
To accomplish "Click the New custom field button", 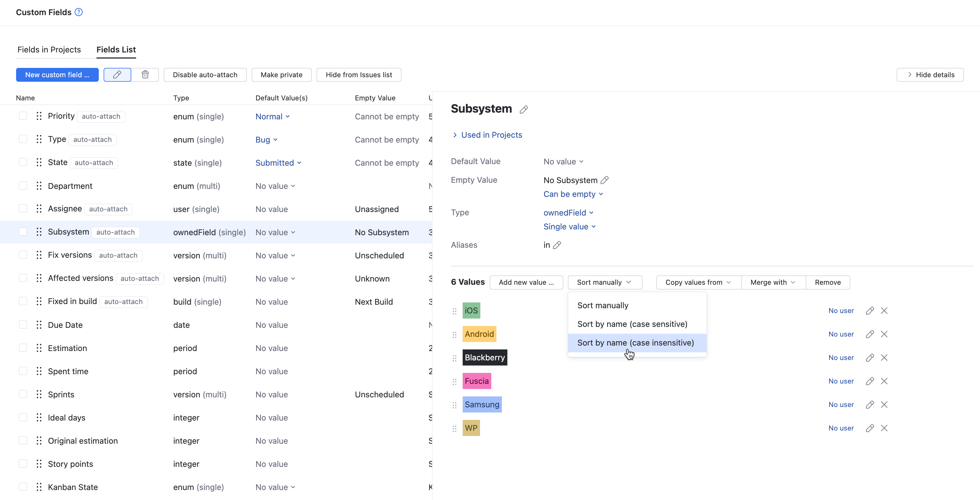I will pyautogui.click(x=57, y=75).
